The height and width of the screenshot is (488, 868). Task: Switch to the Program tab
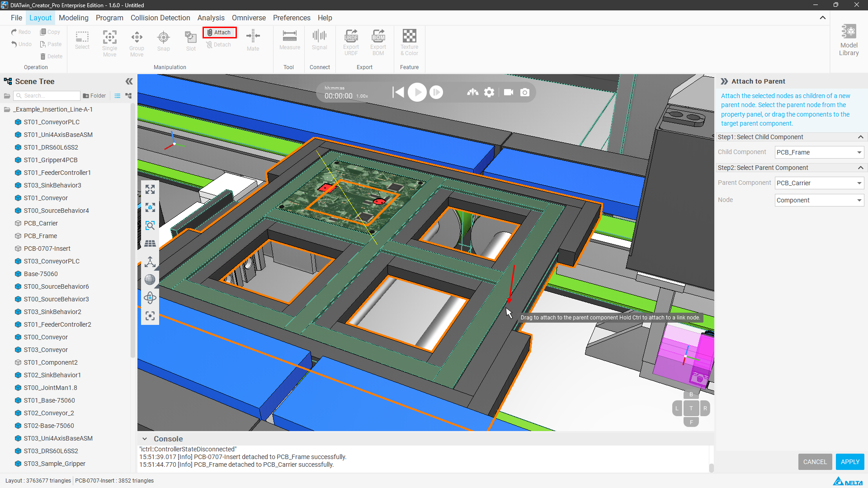pos(109,18)
